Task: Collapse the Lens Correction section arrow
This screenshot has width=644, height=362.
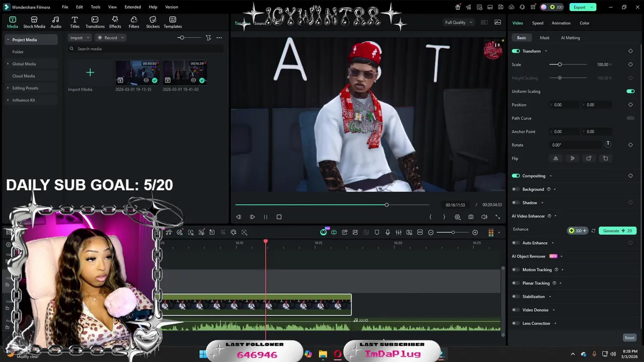Action: 555,324
